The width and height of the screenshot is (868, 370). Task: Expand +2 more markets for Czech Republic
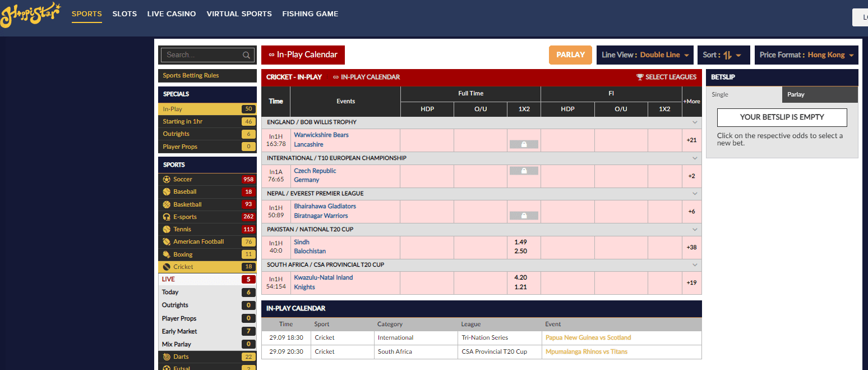point(692,176)
